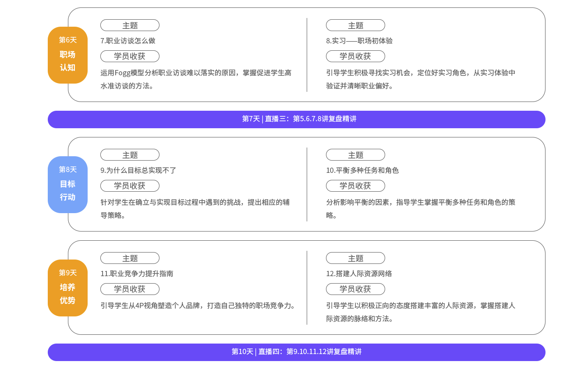The width and height of the screenshot is (588, 365).
Task: Open the purple 第10天 直播四 banner
Action: (x=297, y=352)
